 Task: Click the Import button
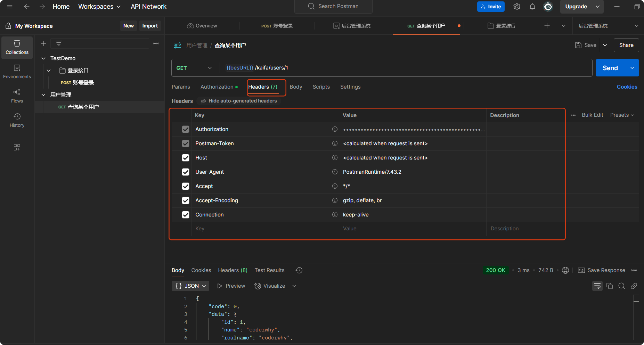pos(150,26)
